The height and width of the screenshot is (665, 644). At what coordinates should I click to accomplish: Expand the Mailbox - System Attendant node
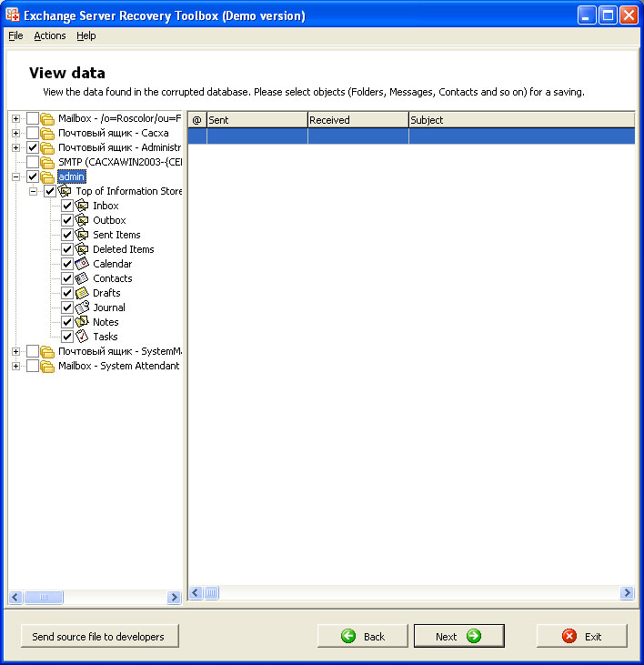coord(15,366)
